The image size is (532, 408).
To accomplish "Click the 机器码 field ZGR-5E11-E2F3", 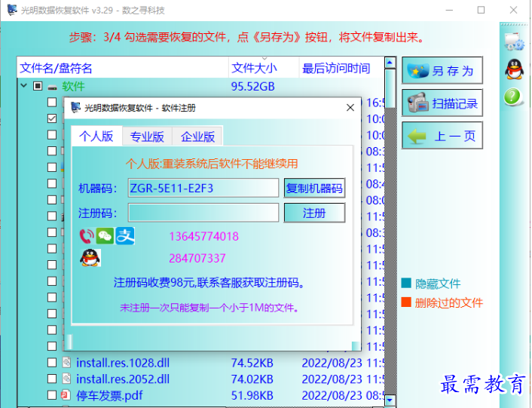I will tap(203, 188).
